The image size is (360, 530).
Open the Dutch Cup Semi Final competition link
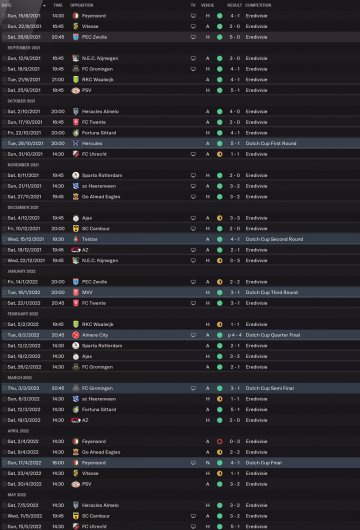(269, 388)
